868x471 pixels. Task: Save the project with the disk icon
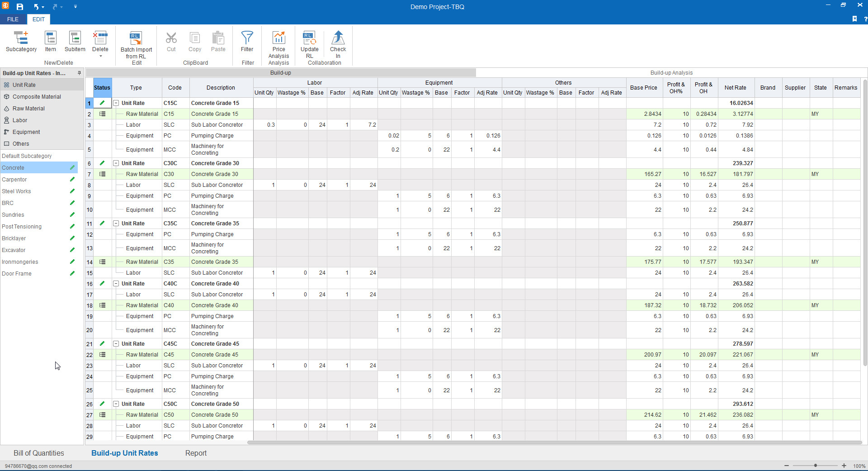[20, 7]
